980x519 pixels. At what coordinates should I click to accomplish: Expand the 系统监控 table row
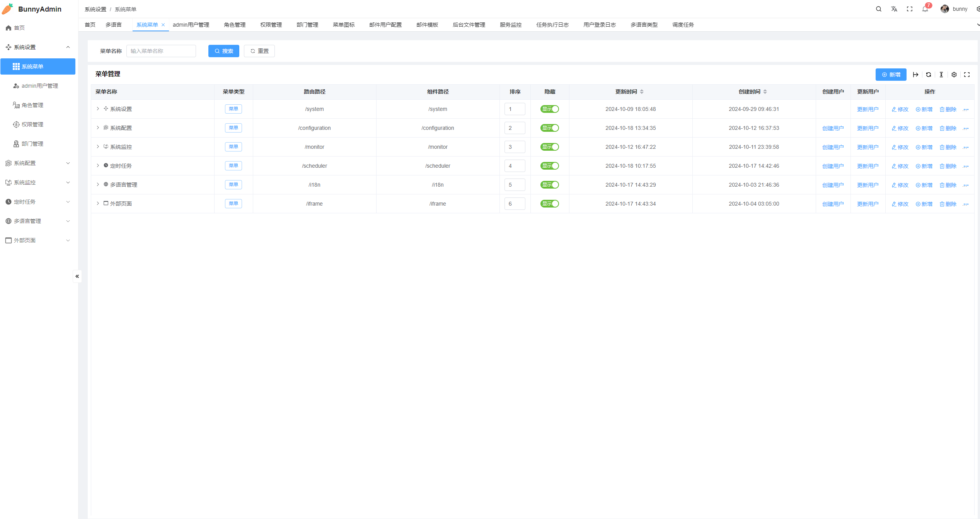[98, 147]
